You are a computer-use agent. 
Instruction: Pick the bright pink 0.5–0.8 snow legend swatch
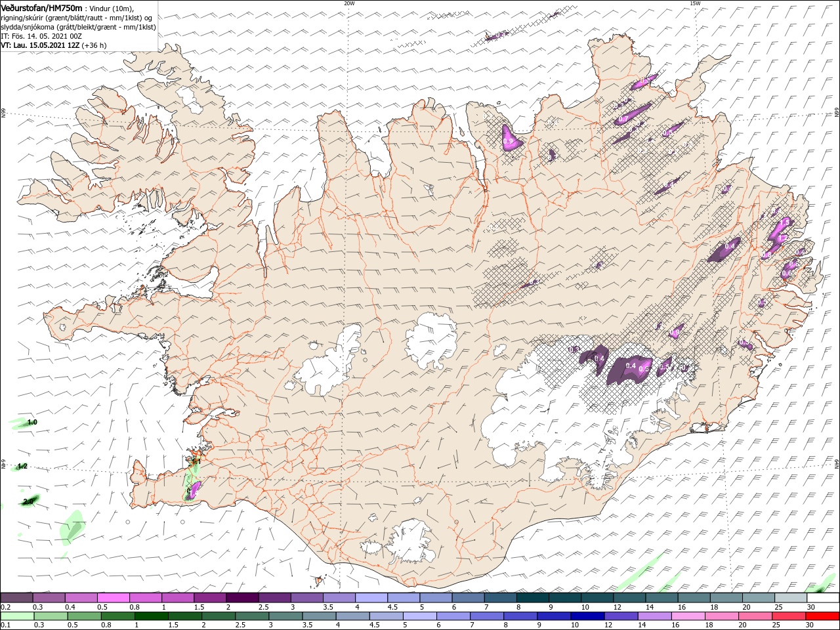tap(114, 598)
